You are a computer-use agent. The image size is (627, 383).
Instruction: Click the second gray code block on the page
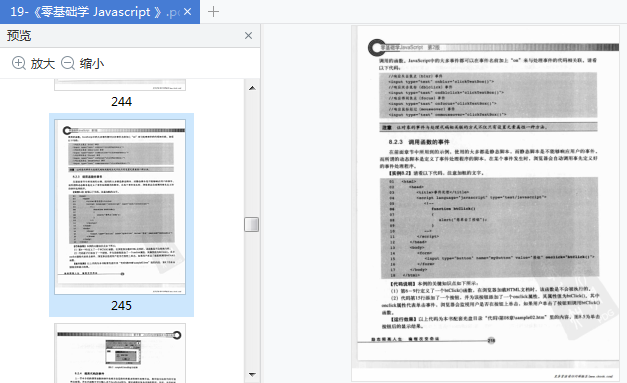(489, 228)
